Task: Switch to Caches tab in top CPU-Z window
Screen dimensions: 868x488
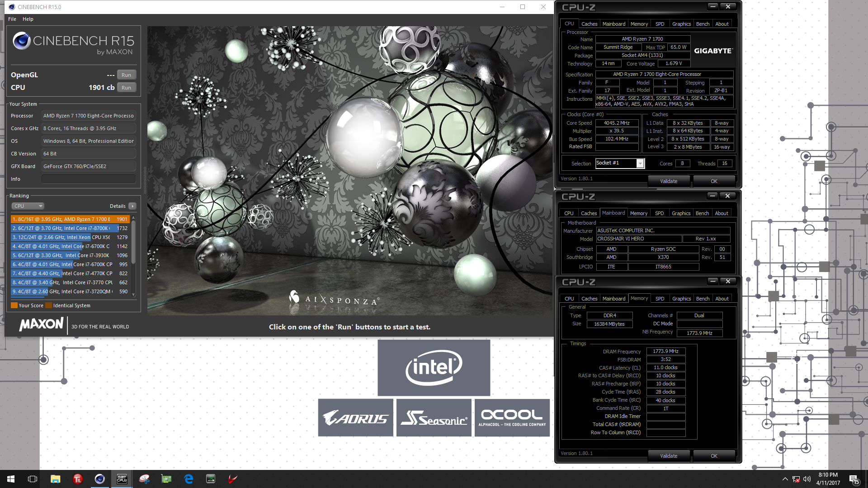Action: (x=589, y=24)
